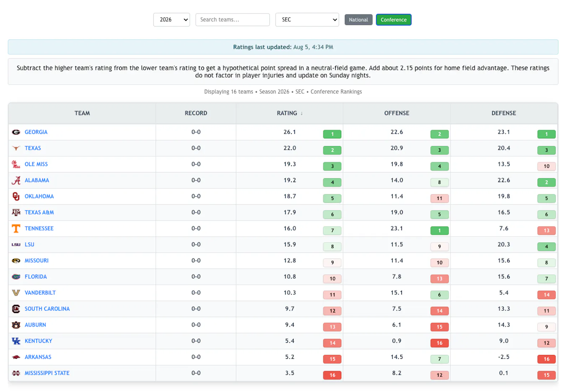Click the Missouri tiger logo
The image size is (570, 392).
point(16,261)
